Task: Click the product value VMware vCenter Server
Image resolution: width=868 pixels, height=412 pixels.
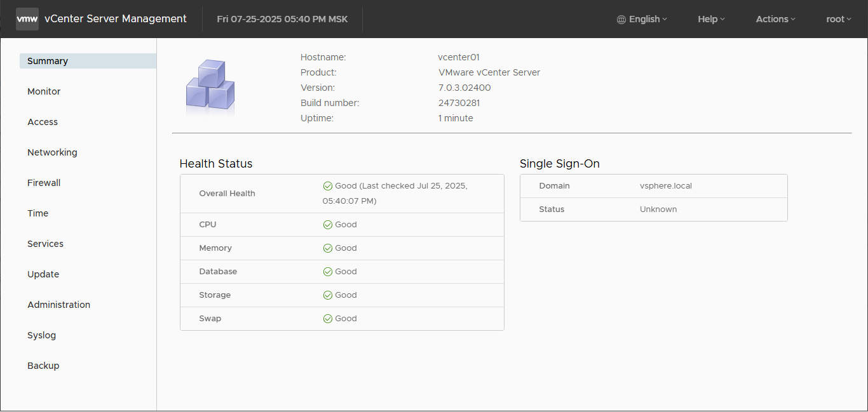Action: pyautogui.click(x=489, y=72)
